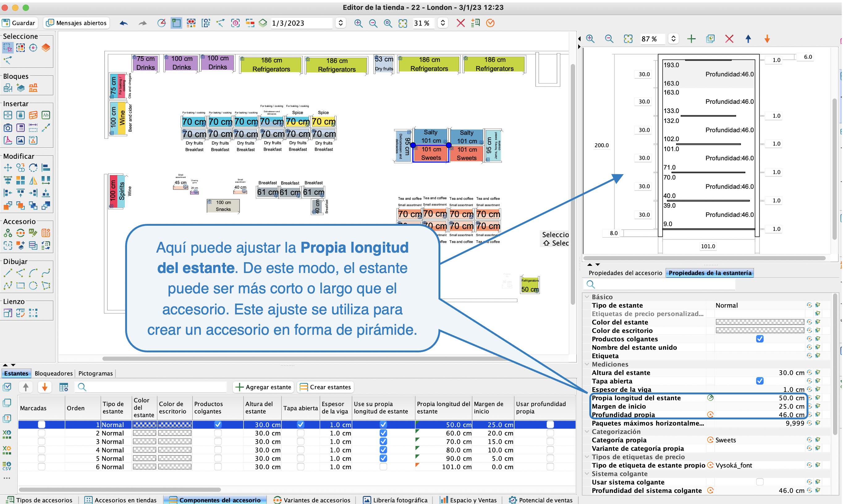Toggle own shelf length checkbox in row 6
843x504 pixels.
coord(383,467)
